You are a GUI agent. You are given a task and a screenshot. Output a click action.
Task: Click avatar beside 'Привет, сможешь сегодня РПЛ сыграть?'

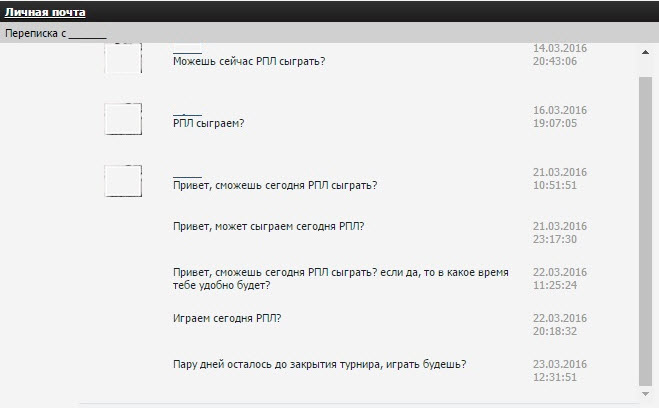pos(123,181)
